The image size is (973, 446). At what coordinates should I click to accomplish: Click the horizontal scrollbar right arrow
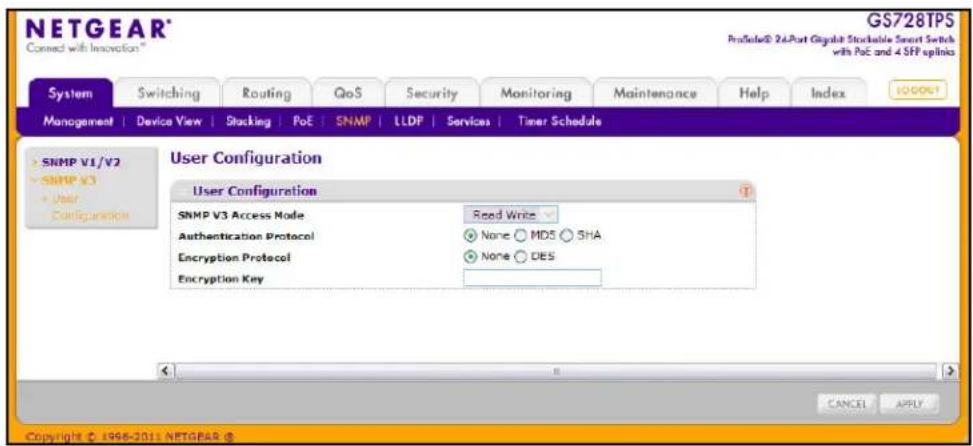coord(949,370)
